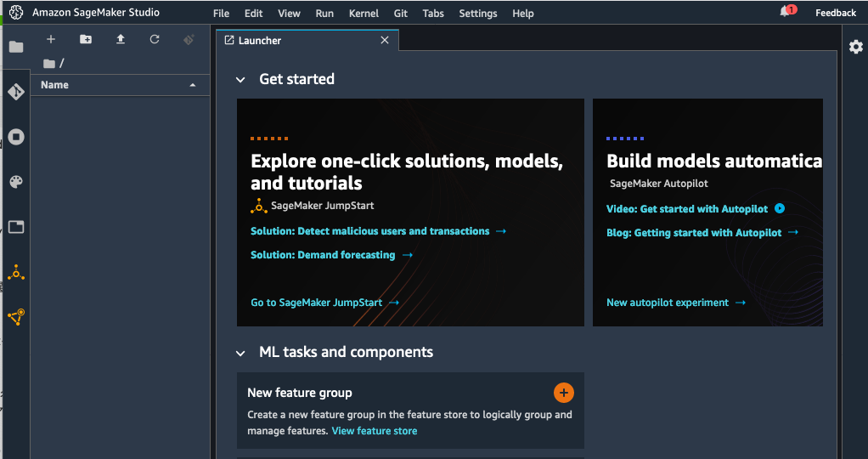
Task: Click the Explore one-click solutions heading
Action: (x=407, y=172)
